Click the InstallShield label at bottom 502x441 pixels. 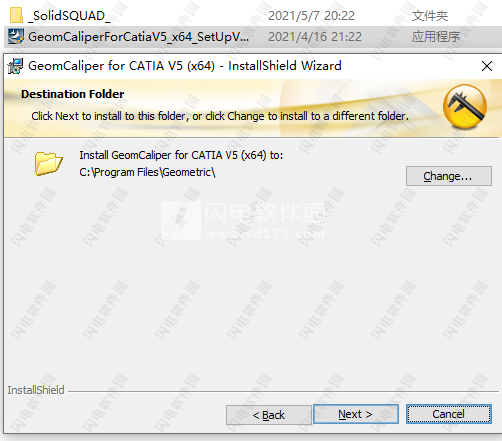(36, 390)
